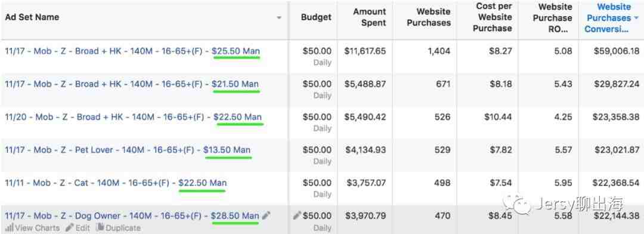Image resolution: width=644 pixels, height=234 pixels.
Task: Click the pencil icon beside Dog Owner $50.00 budget
Action: [x=297, y=215]
